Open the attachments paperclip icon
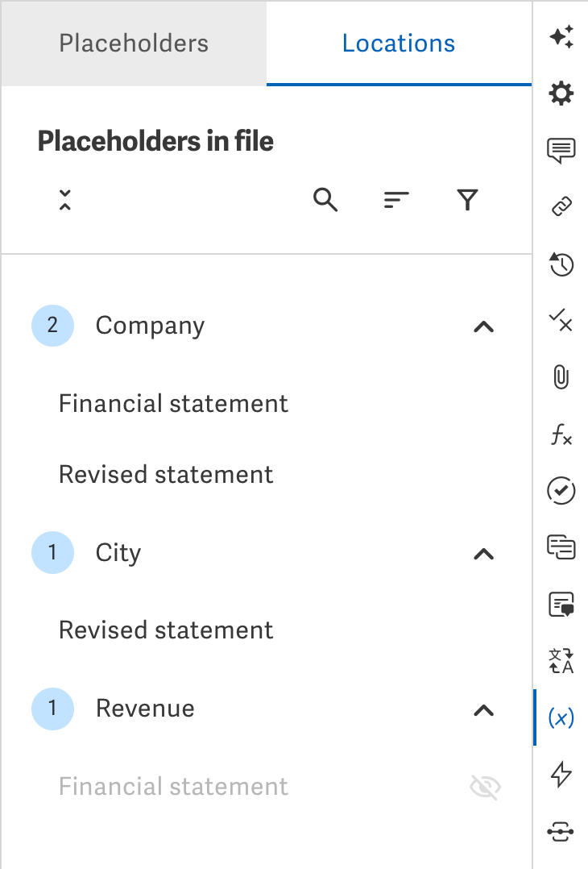This screenshot has height=869, width=588. coord(561,378)
